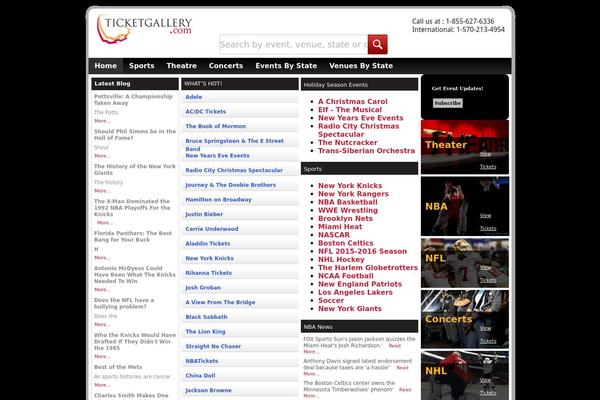Open New York Rangers sports link
The image size is (600, 400).
pos(353,194)
